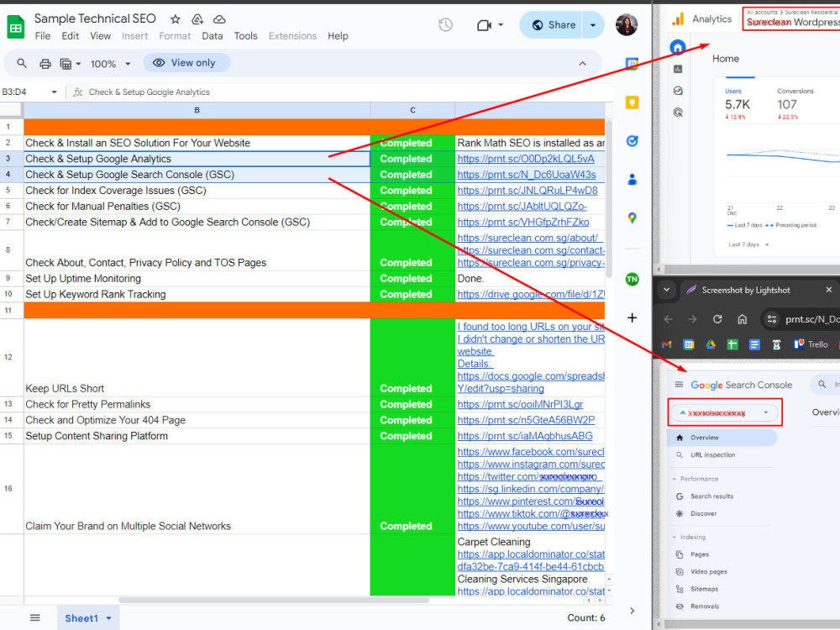Open the Trello bookmark
Image resolution: width=840 pixels, height=630 pixels.
pos(811,344)
